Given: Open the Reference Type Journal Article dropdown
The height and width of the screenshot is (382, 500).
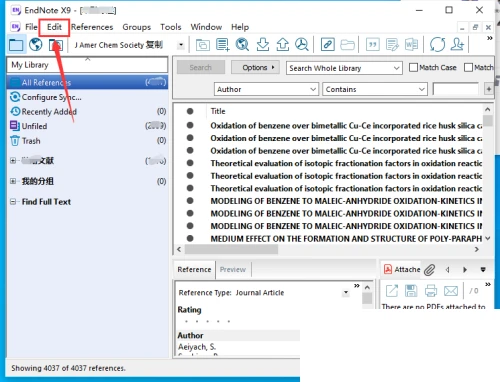Looking at the screenshot, I should pos(346,293).
